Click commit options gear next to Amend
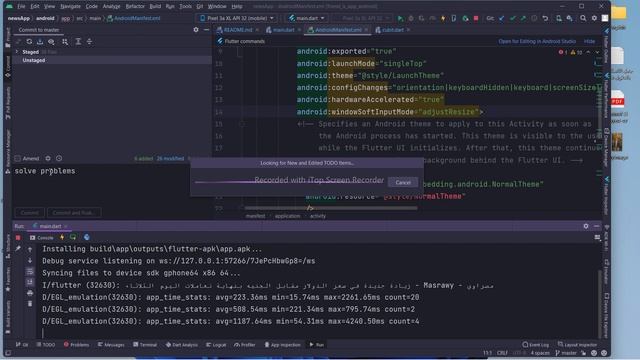The height and width of the screenshot is (360, 640). 48,158
